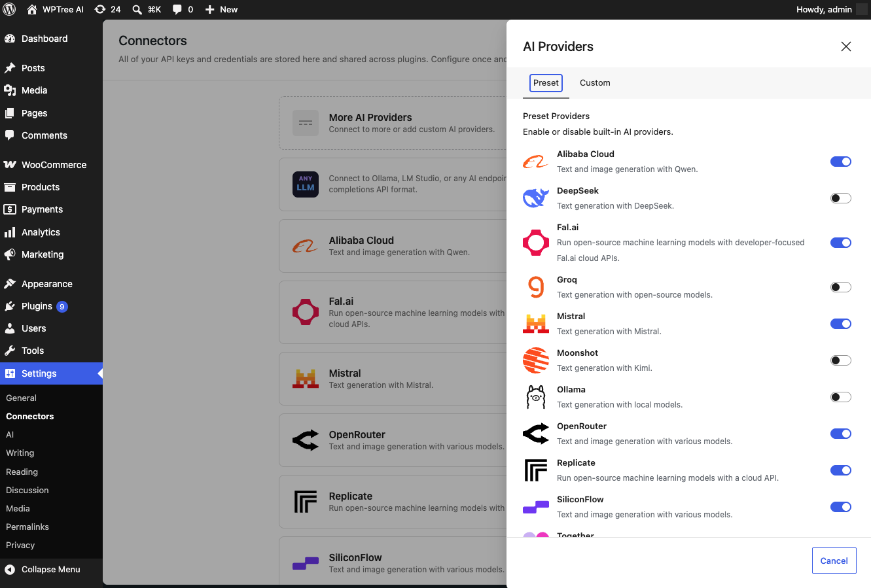Click the WordPress logo in the admin bar
The image size is (871, 588).
9,9
